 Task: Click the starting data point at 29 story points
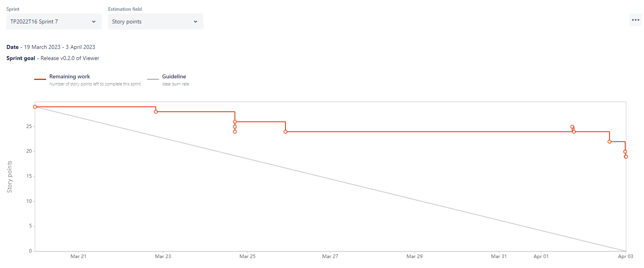pyautogui.click(x=35, y=107)
